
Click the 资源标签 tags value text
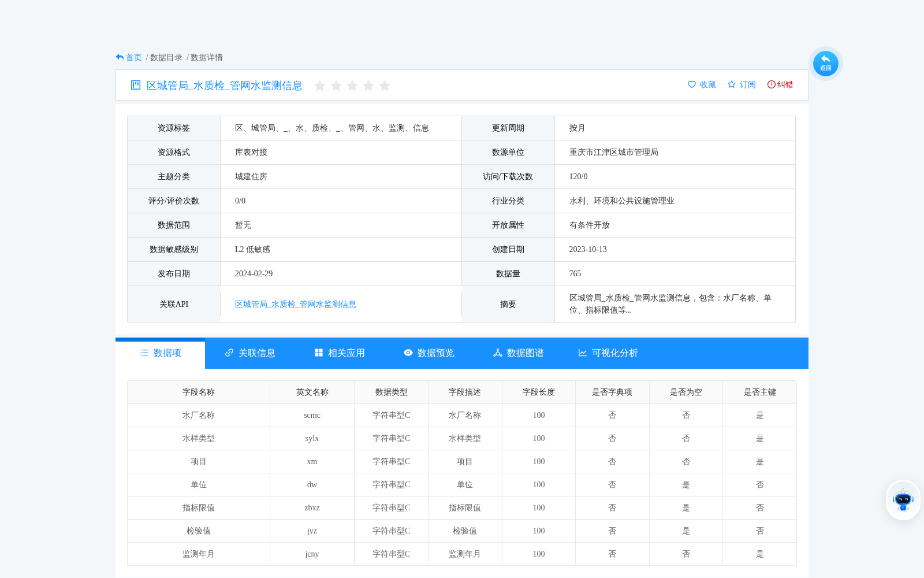pyautogui.click(x=332, y=128)
